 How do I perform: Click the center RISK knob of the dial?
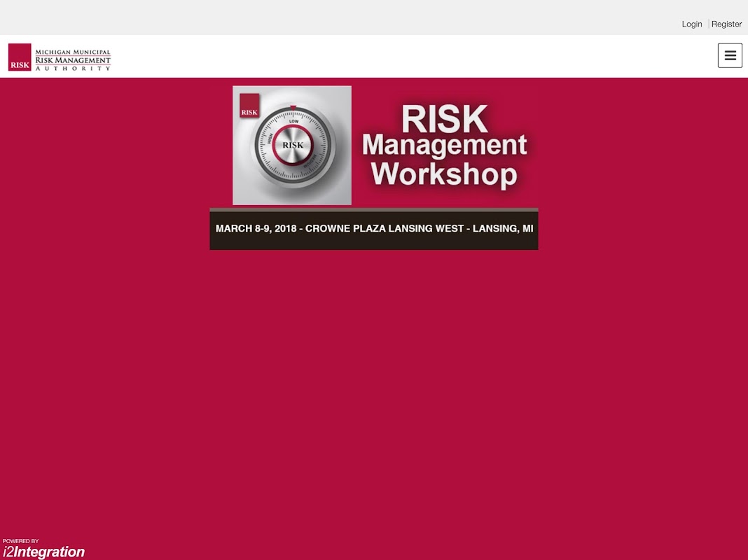(293, 146)
